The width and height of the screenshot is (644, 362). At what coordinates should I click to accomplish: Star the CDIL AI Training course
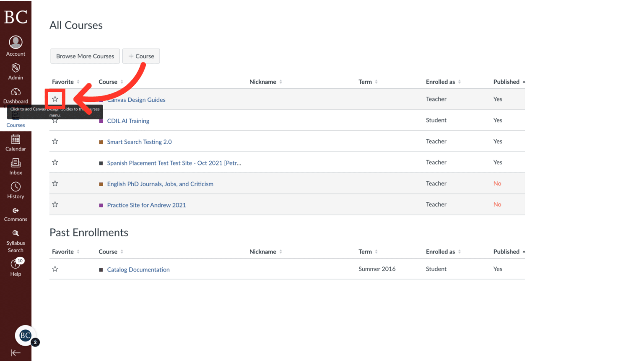pyautogui.click(x=55, y=120)
